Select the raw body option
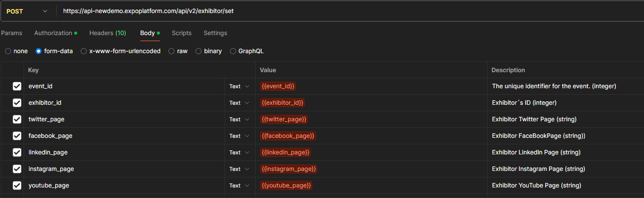The height and width of the screenshot is (198, 644). [178, 51]
